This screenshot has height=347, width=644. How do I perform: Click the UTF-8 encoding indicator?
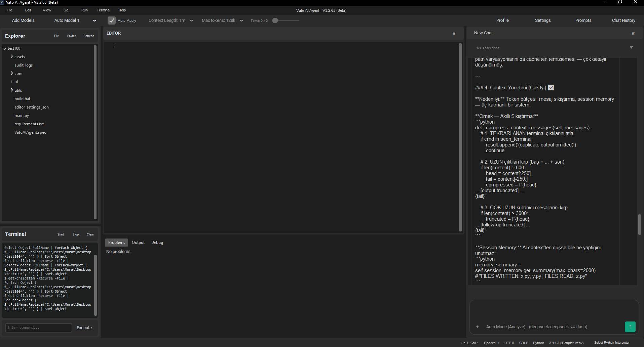(x=509, y=343)
